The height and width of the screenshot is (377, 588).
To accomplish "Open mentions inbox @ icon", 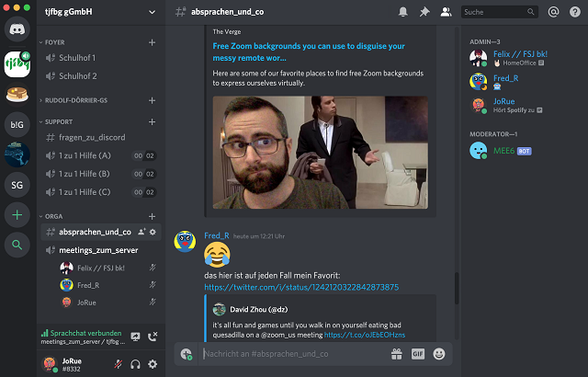I will pyautogui.click(x=553, y=12).
